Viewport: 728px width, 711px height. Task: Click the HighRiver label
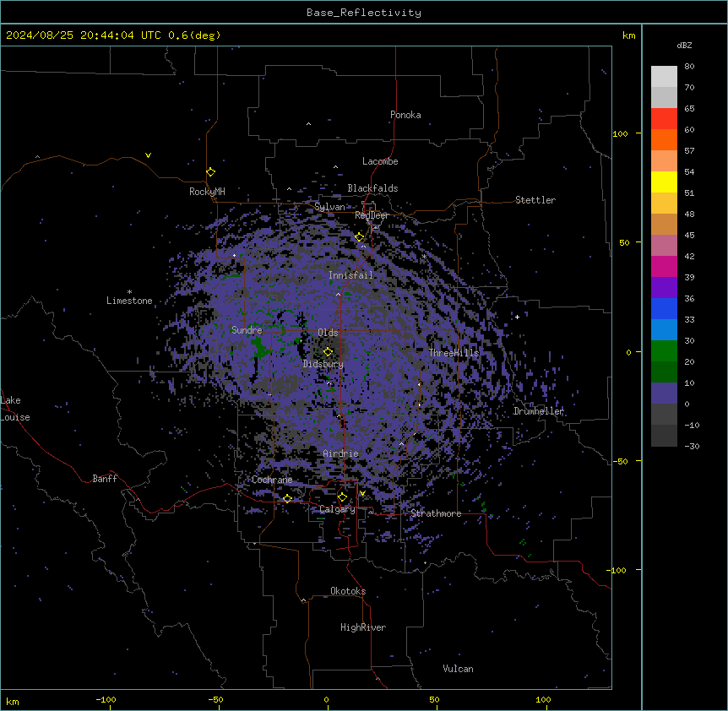point(363,627)
